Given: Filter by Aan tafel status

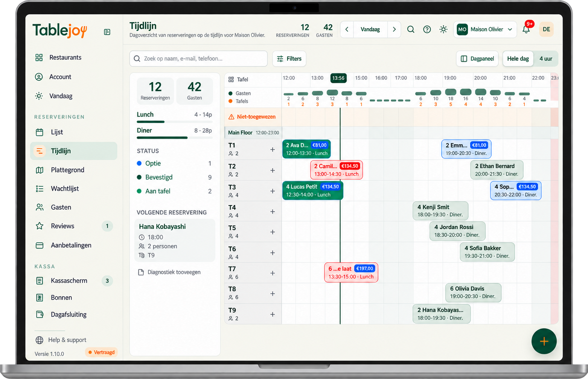Looking at the screenshot, I should coord(174,191).
